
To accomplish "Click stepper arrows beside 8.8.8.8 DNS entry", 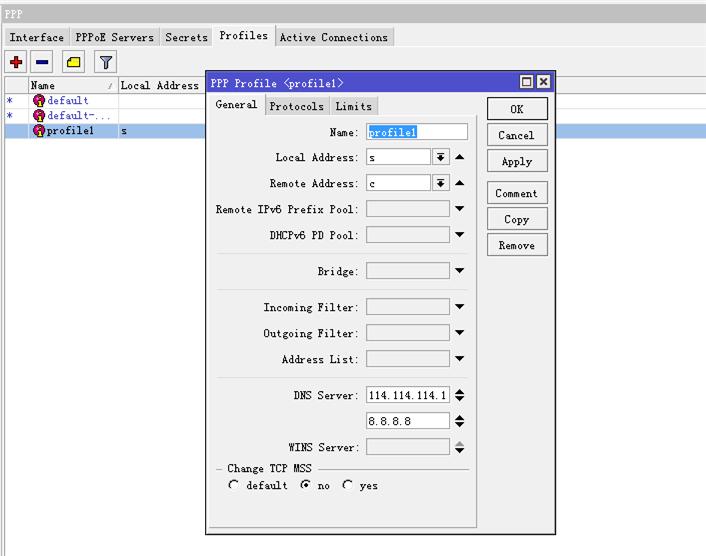I will click(460, 422).
